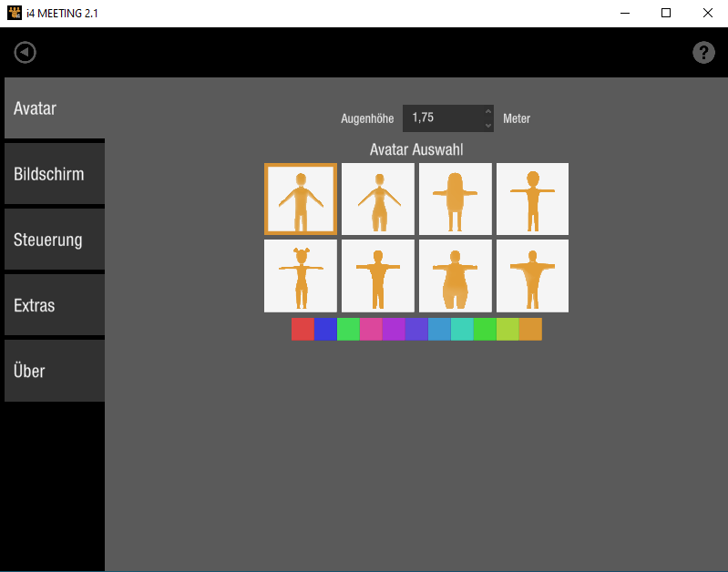Click the back arrow icon
This screenshot has height=572, width=728.
tap(25, 53)
